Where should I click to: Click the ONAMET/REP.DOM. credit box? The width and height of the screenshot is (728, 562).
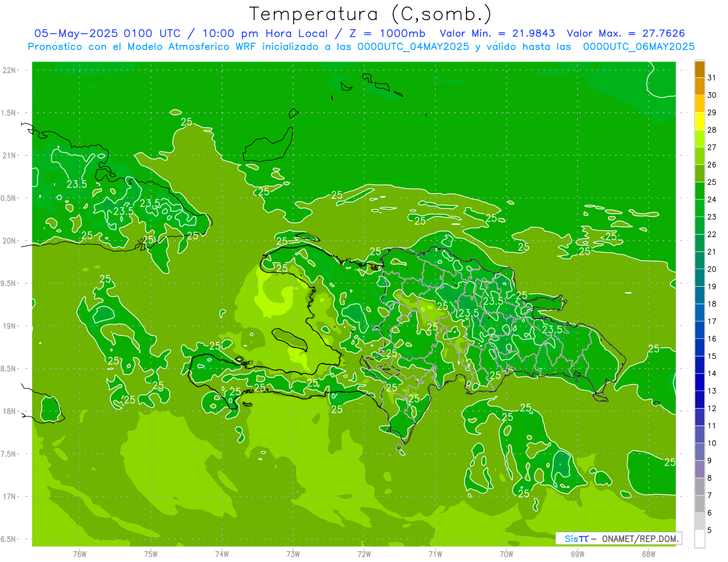(x=618, y=538)
